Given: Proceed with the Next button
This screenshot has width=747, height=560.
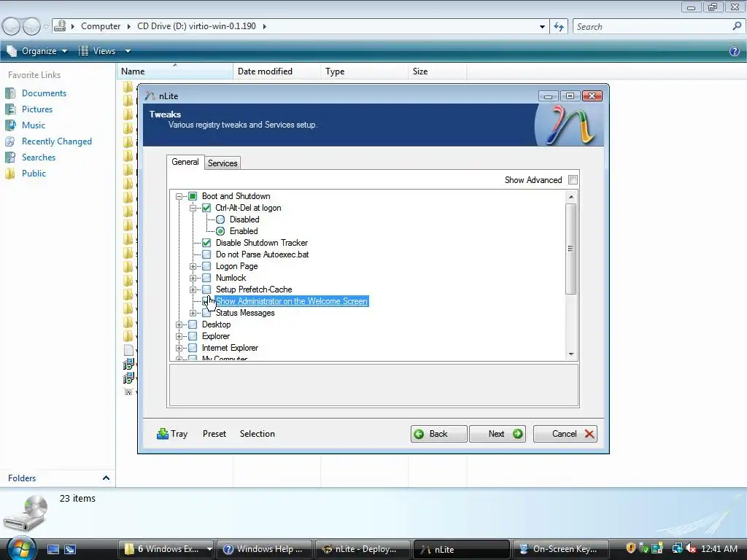Looking at the screenshot, I should 498,434.
